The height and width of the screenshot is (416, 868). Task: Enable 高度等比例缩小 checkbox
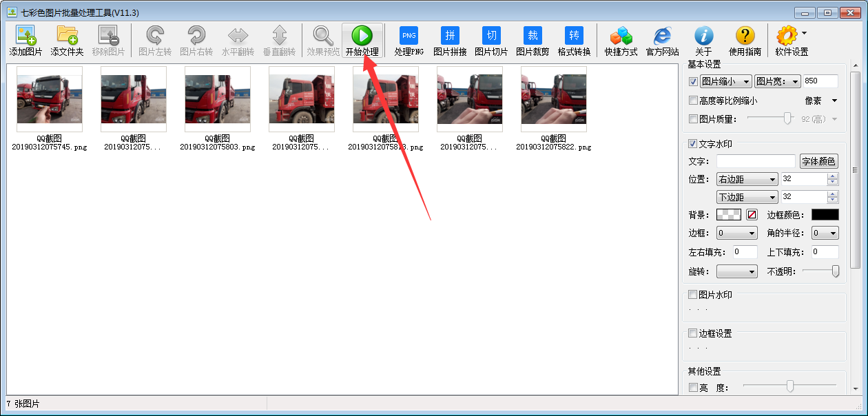point(693,101)
